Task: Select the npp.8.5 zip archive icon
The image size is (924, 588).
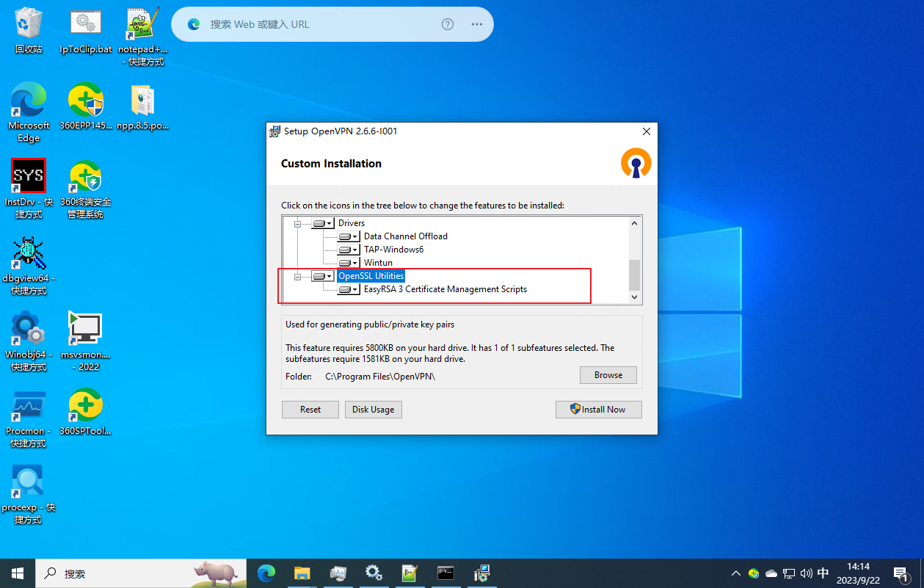Action: pos(142,106)
